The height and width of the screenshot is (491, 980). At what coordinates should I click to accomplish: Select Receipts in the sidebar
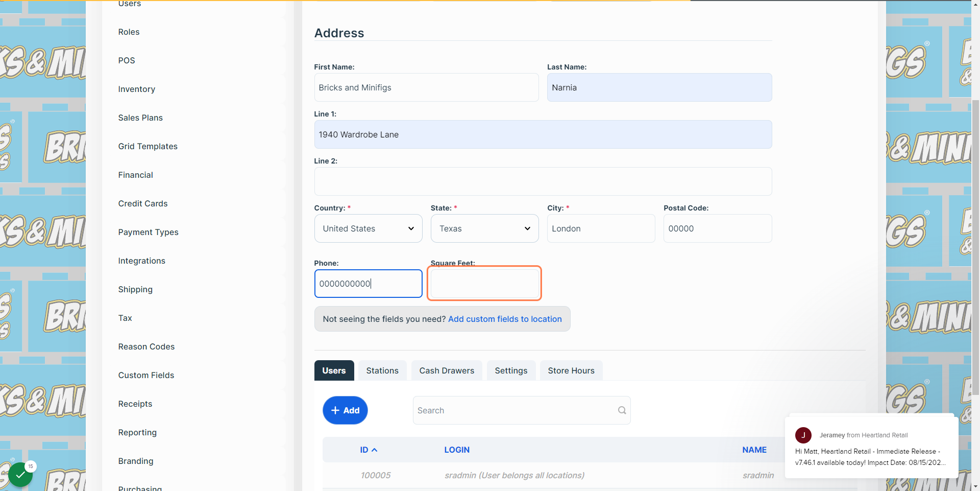click(x=135, y=404)
